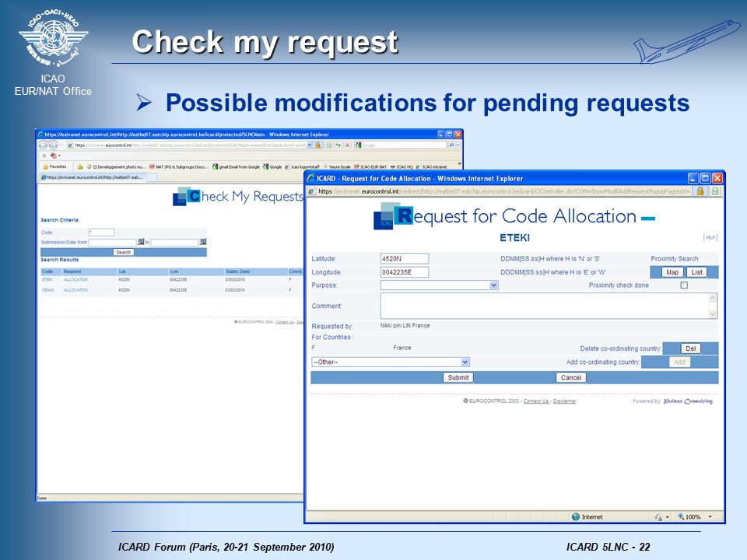This screenshot has height=560, width=747.
Task: Click the Map proximity search button
Action: point(672,272)
